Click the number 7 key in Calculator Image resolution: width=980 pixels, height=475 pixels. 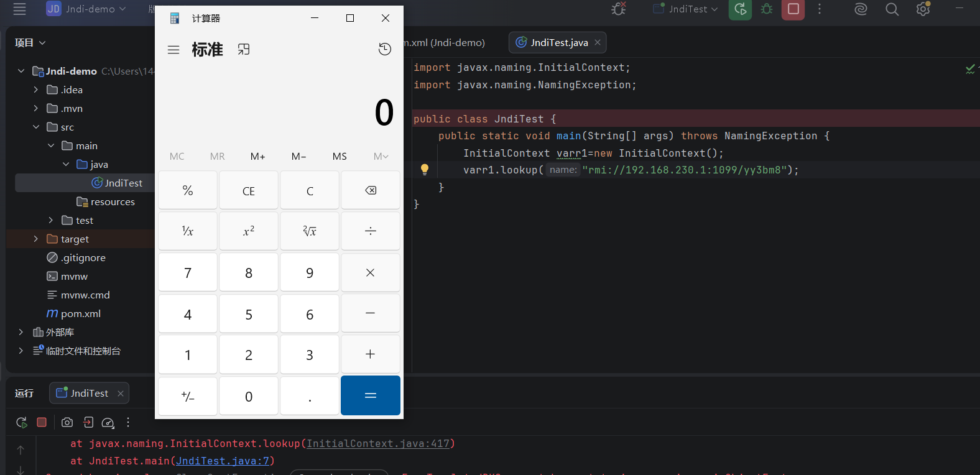click(188, 272)
